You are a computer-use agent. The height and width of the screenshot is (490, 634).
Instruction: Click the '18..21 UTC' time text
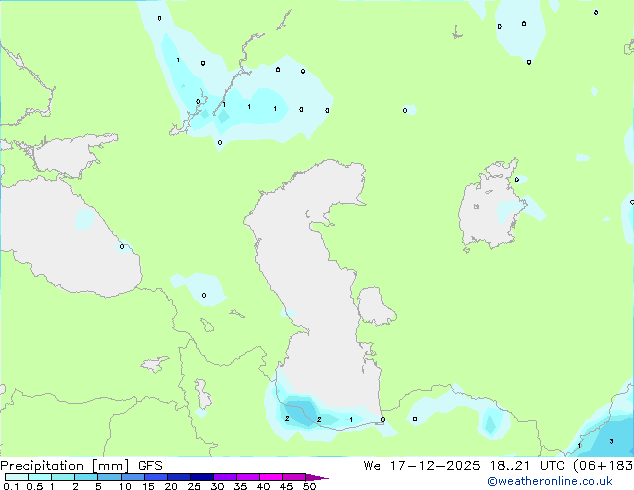[x=529, y=466]
